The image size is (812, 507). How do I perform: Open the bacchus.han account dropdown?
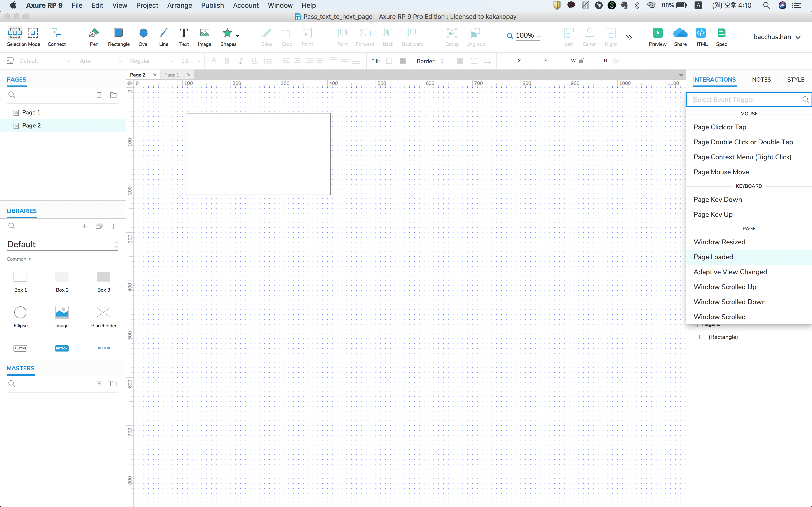[x=776, y=37]
